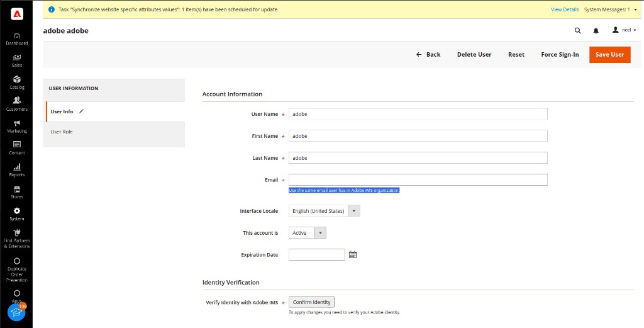Image resolution: width=644 pixels, height=328 pixels.
Task: Open the This account is dropdown
Action: [307, 233]
